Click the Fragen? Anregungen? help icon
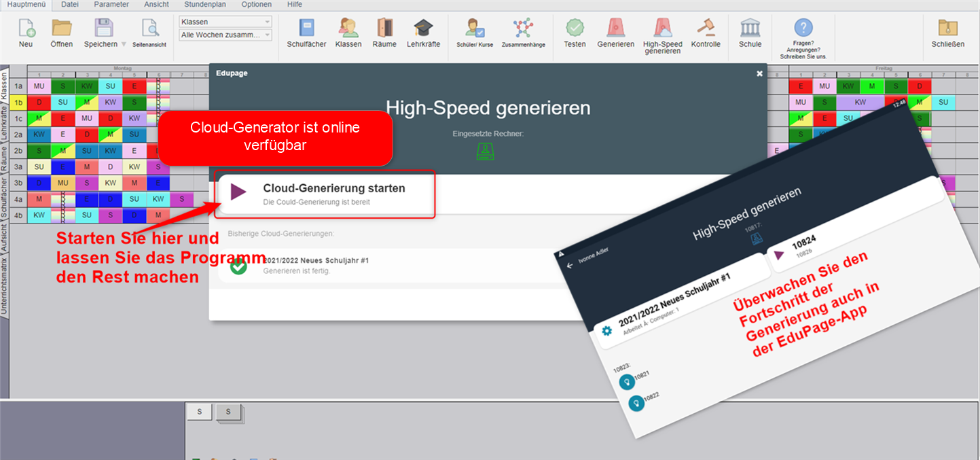The height and width of the screenshot is (460, 980). click(x=803, y=38)
